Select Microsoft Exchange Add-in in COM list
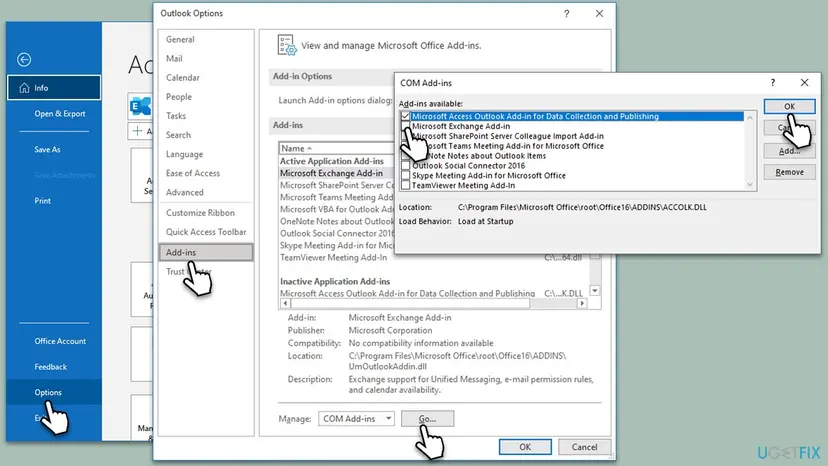Screen dimensions: 828x466 point(461,126)
